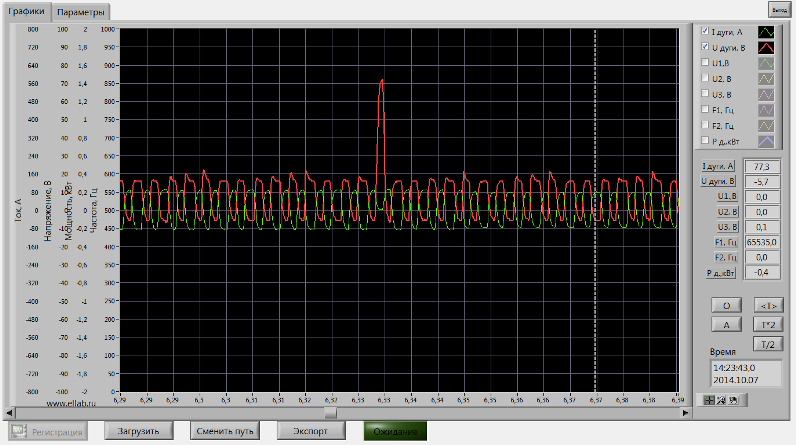Click the U3, В label button

pos(727,227)
